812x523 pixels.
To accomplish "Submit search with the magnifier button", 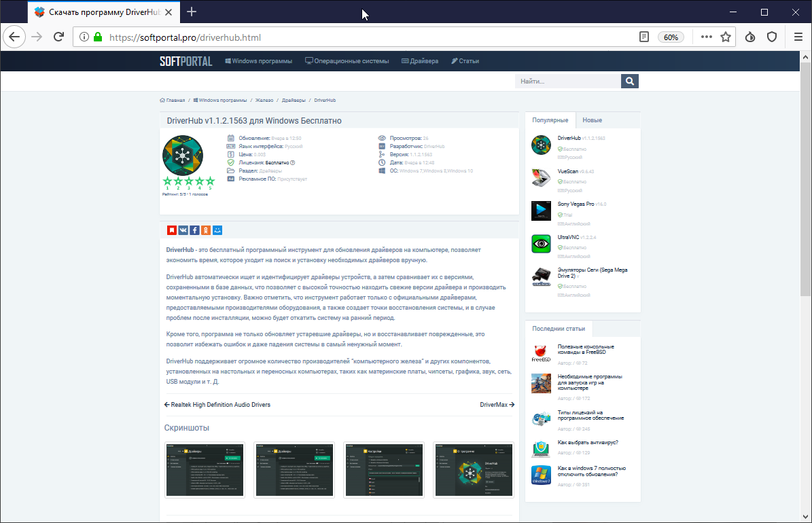I will [x=630, y=82].
